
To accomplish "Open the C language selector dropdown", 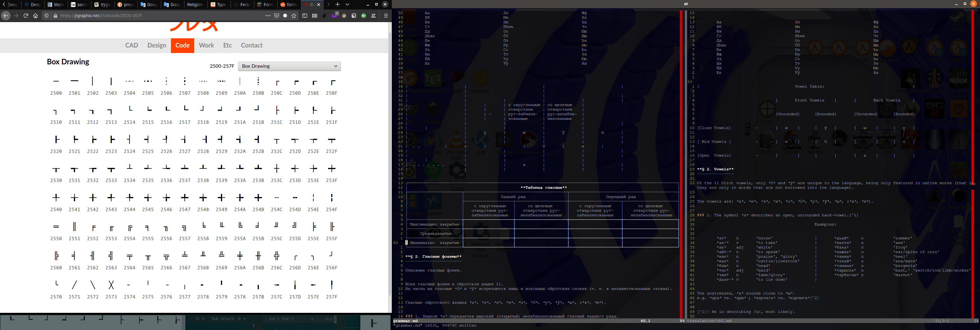I will (200, 319).
